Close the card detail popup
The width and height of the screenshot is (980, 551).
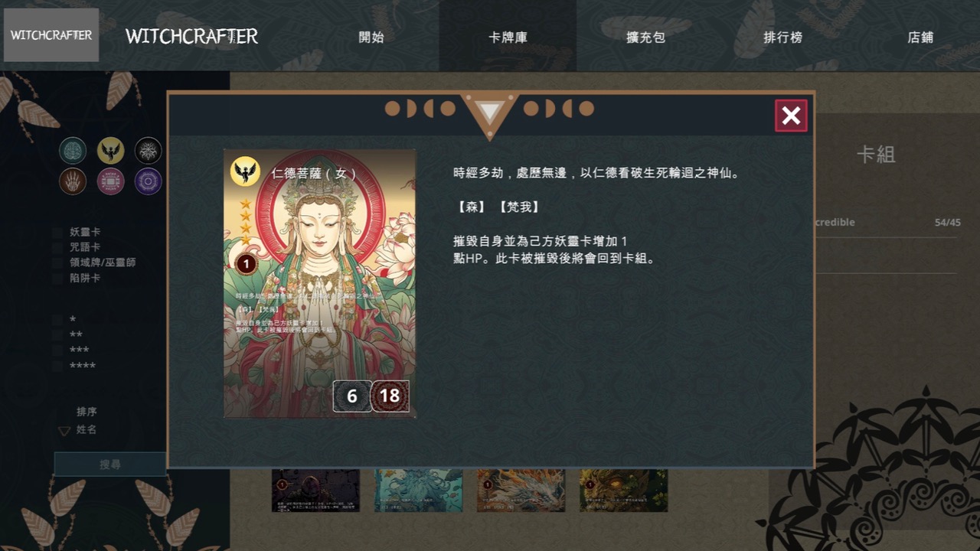[x=791, y=116]
